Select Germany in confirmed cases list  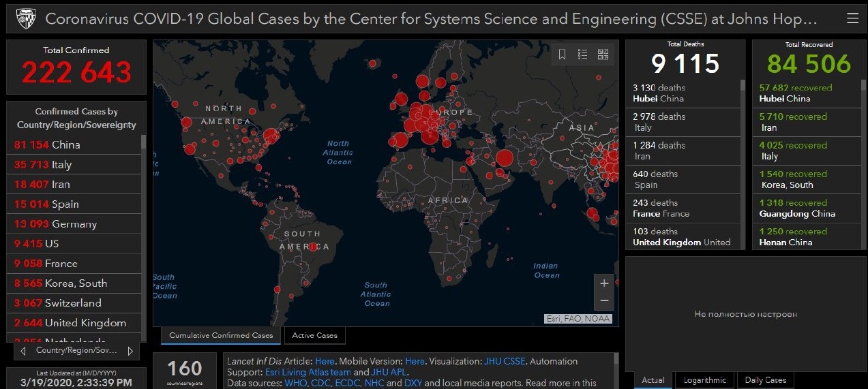(74, 223)
